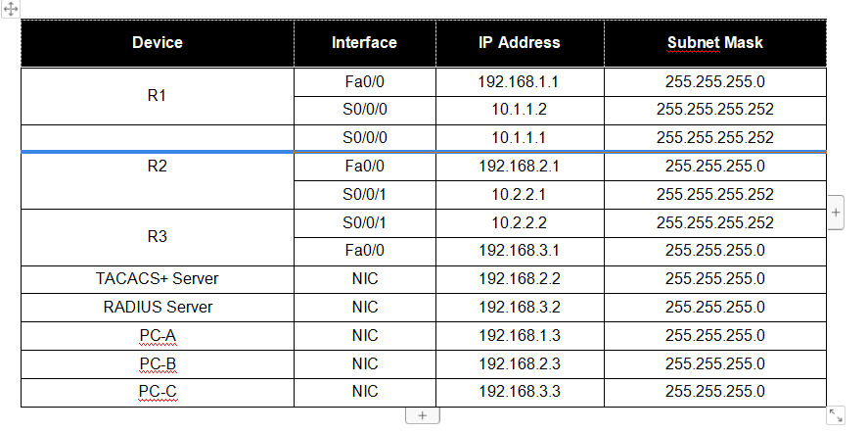Screen dimensions: 868x433
Task: Place cursor in the R2 cell
Action: point(158,167)
